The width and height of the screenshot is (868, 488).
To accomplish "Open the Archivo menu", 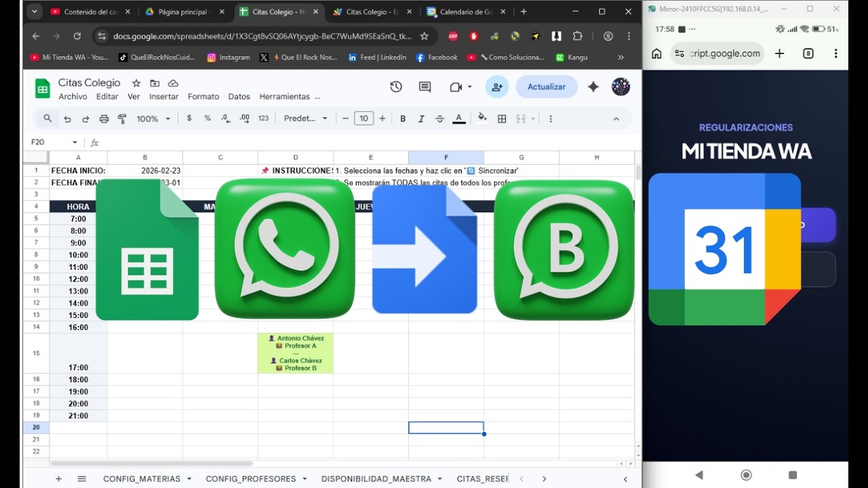I will click(73, 97).
